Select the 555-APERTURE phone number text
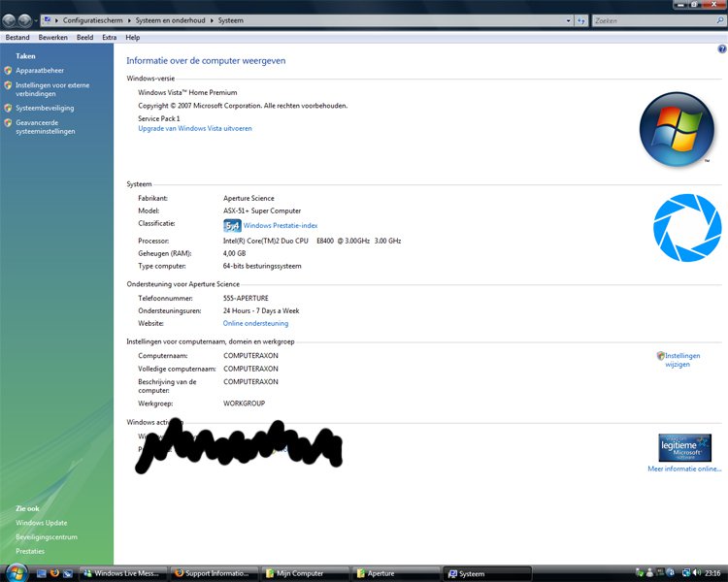This screenshot has height=582, width=728. [x=246, y=298]
